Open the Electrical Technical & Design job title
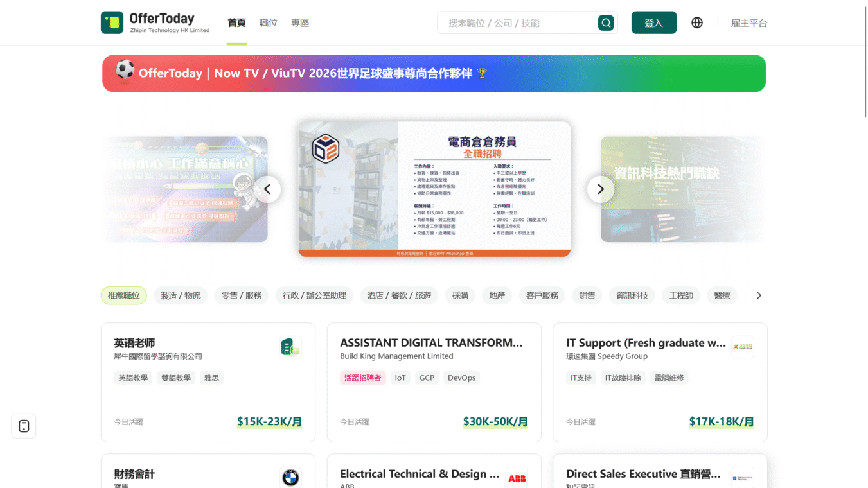 coord(420,474)
